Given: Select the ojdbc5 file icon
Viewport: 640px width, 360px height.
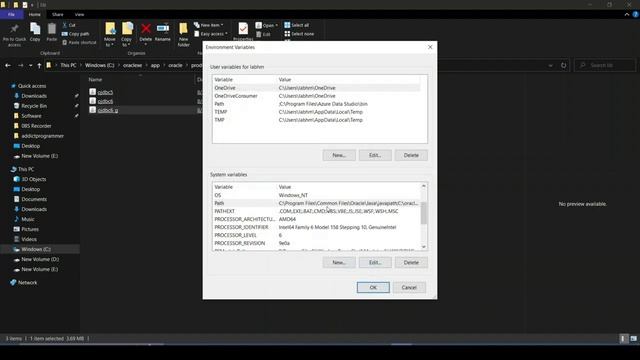Looking at the screenshot, I should click(93, 92).
